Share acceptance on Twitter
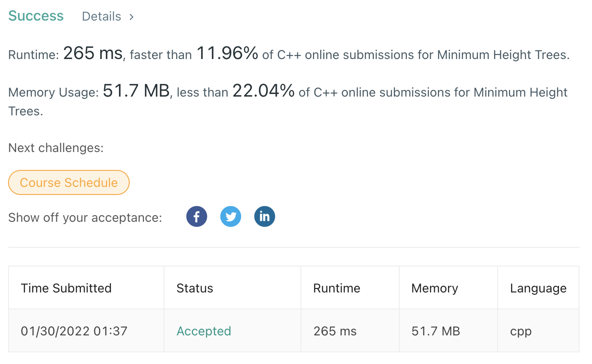Viewport: 592px width, 364px height. click(231, 217)
